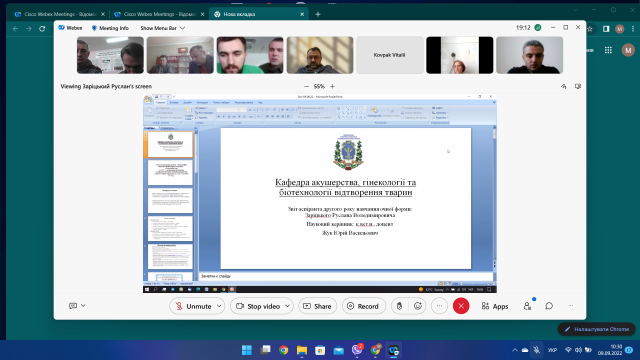Go back in Chrome
Screen dimensions: 640x360
pyautogui.click(x=16, y=29)
